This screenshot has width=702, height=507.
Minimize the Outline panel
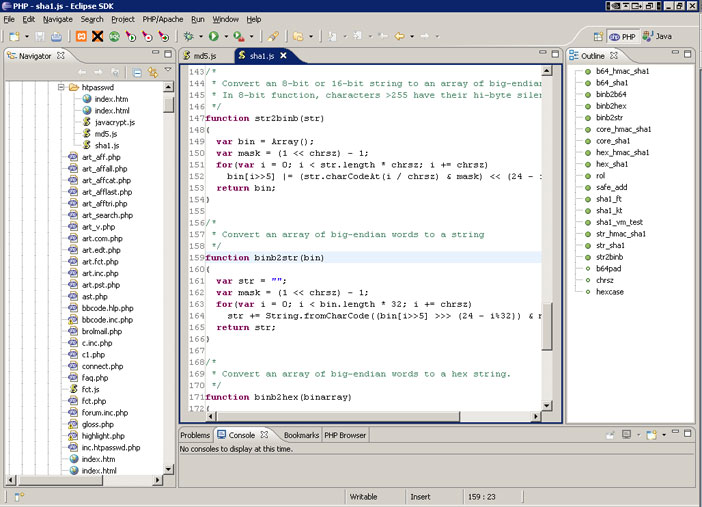(x=675, y=53)
